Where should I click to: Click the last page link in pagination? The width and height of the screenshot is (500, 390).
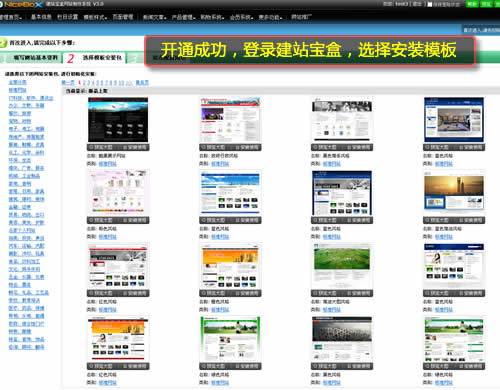(x=142, y=83)
